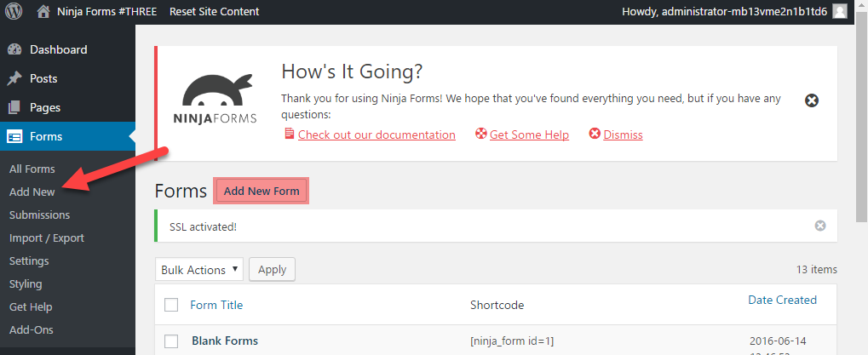Viewport: 868px width, 355px height.
Task: Tick the select-all checkbox next to Form Title
Action: (x=171, y=305)
